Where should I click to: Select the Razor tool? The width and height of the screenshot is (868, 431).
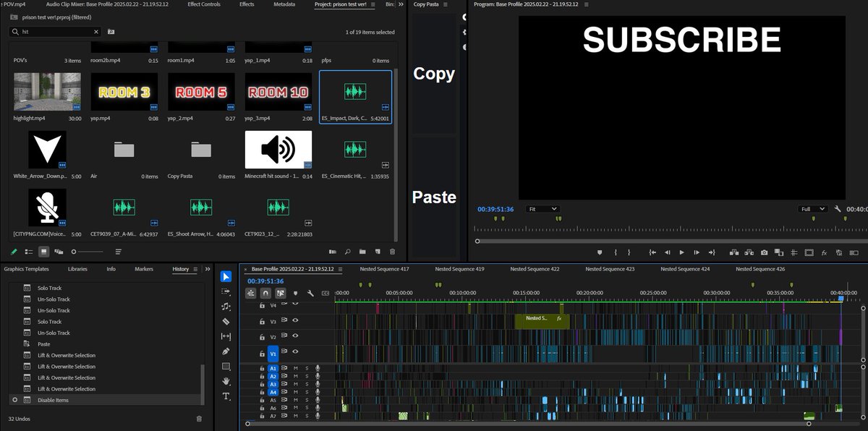point(226,321)
